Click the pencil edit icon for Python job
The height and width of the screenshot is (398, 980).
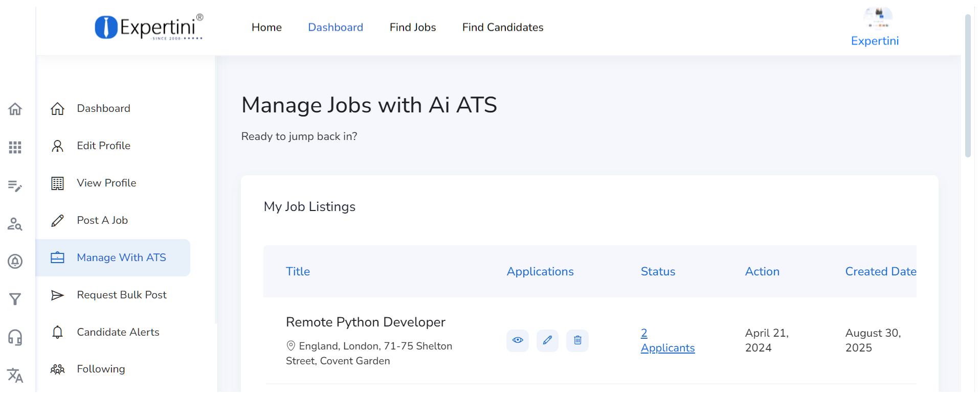pyautogui.click(x=547, y=340)
